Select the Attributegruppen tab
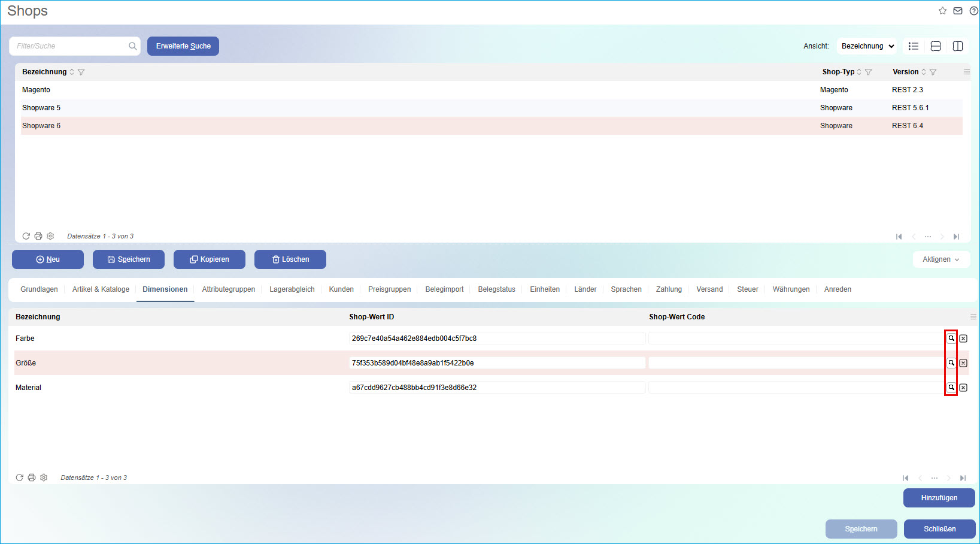 [x=228, y=289]
